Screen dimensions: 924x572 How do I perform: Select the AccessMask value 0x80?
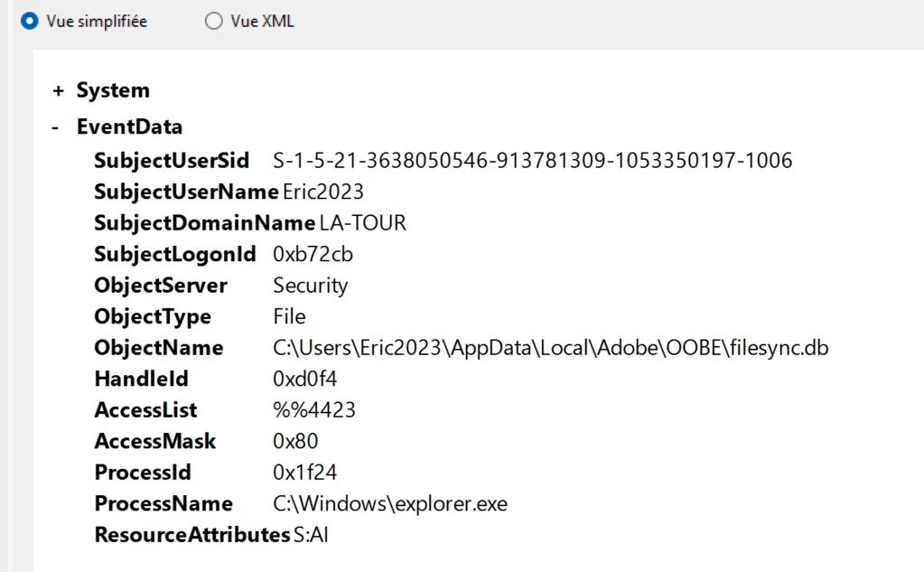[x=295, y=441]
